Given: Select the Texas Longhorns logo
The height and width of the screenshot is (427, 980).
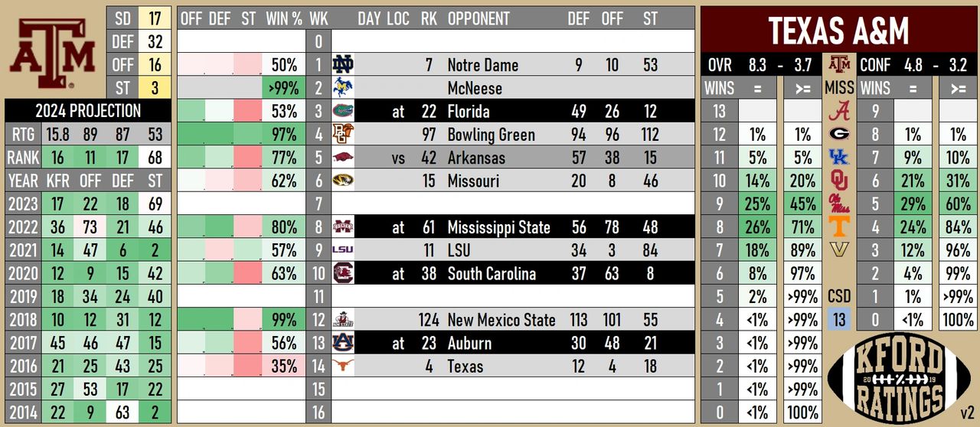Looking at the screenshot, I should coord(343,366).
